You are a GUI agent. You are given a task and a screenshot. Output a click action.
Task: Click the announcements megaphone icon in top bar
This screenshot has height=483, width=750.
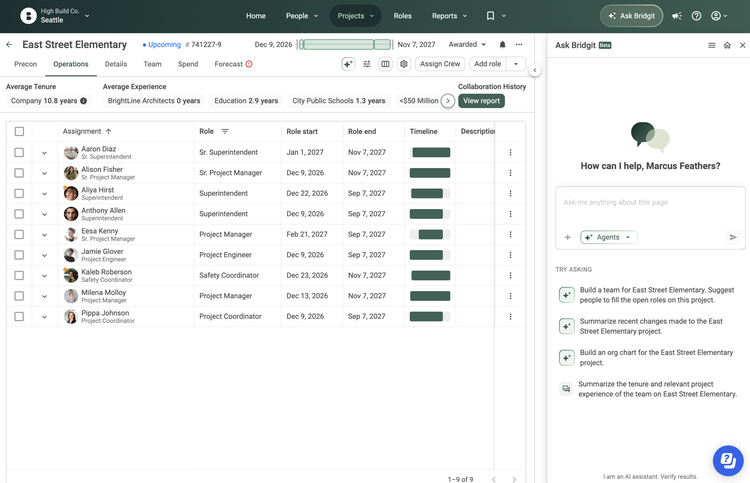(x=676, y=16)
